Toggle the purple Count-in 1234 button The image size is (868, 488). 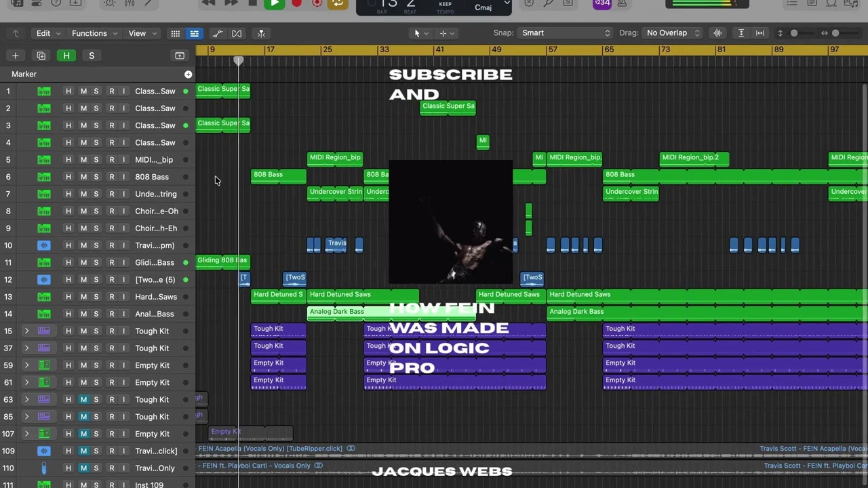pyautogui.click(x=601, y=3)
